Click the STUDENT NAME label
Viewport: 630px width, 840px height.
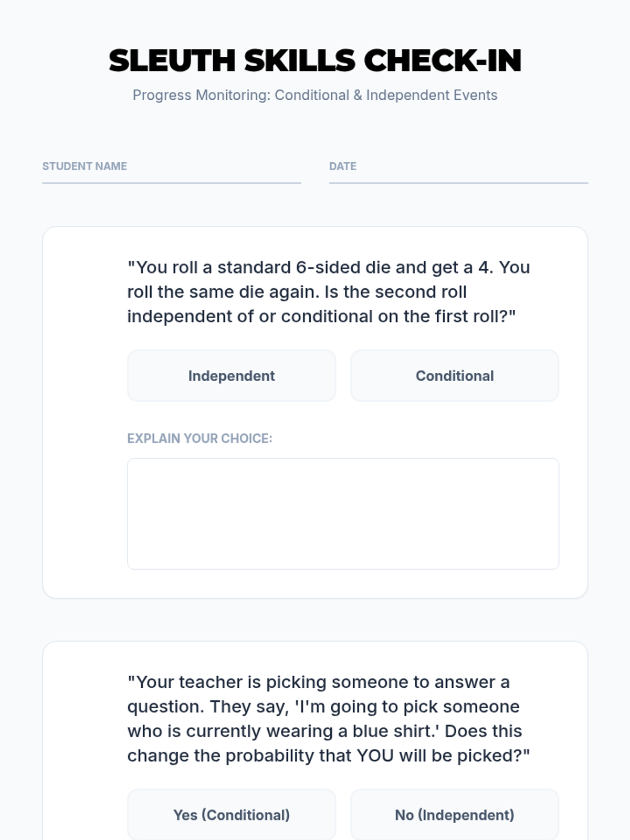pos(85,166)
